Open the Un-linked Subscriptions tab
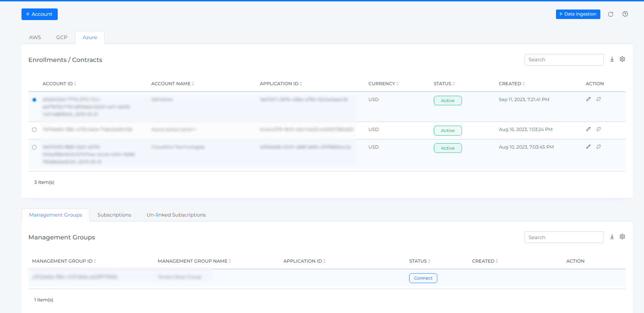644x313 pixels. [176, 215]
